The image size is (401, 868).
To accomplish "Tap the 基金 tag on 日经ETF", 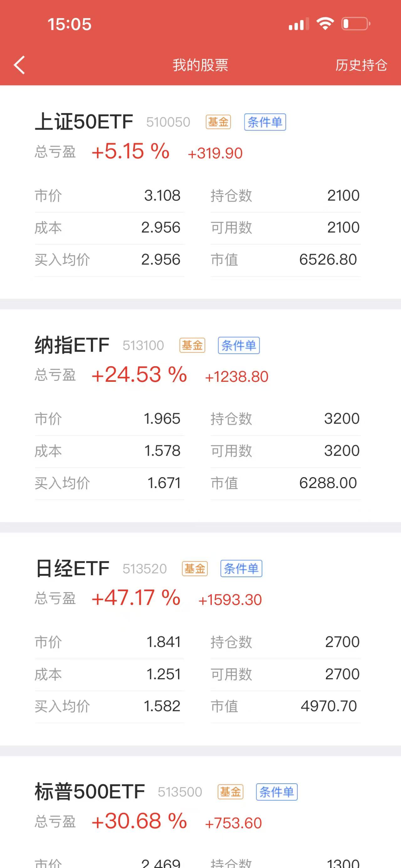I will 195,569.
